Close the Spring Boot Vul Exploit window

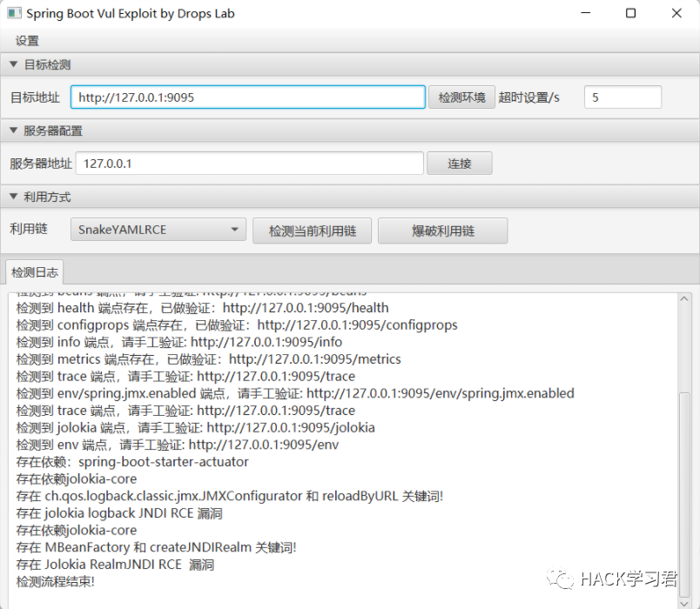point(676,13)
